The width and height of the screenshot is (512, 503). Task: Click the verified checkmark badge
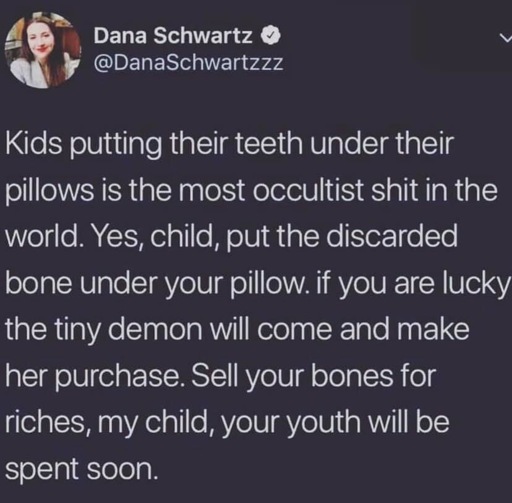(272, 36)
